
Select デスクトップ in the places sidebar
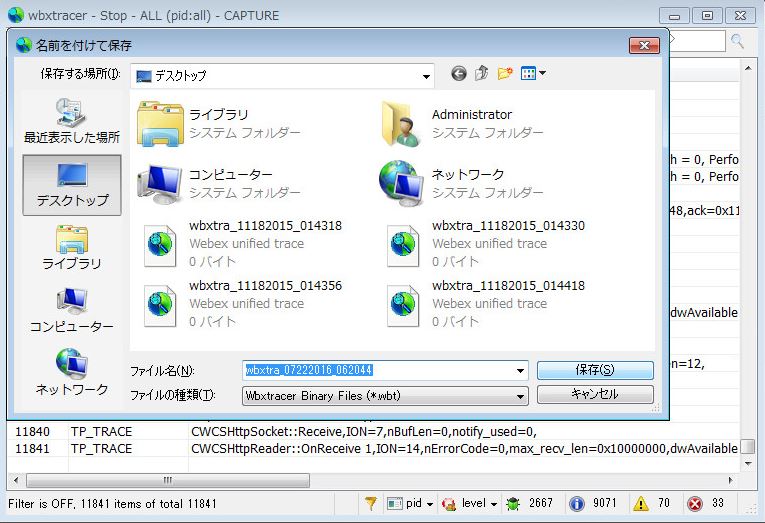(x=72, y=185)
